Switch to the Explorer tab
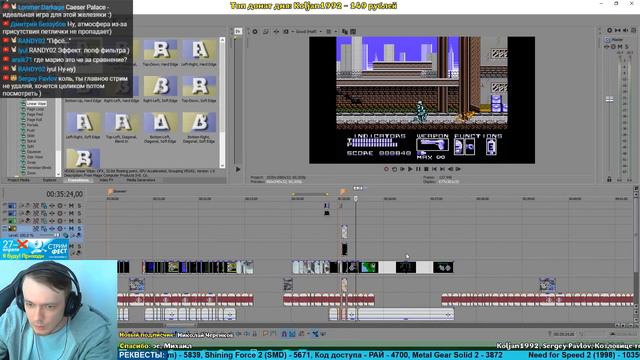This screenshot has height=360, width=640. (49, 180)
